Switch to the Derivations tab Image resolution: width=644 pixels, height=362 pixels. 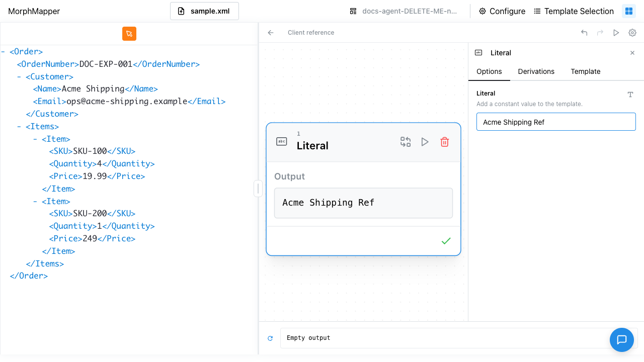536,71
